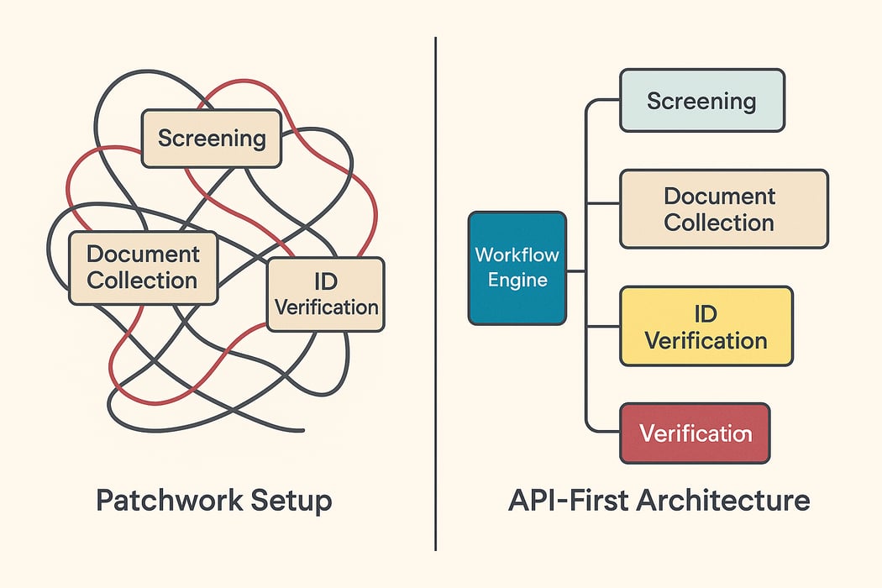Select the Document Collection box in API-First Architecture
882x588 pixels.
pos(724,209)
